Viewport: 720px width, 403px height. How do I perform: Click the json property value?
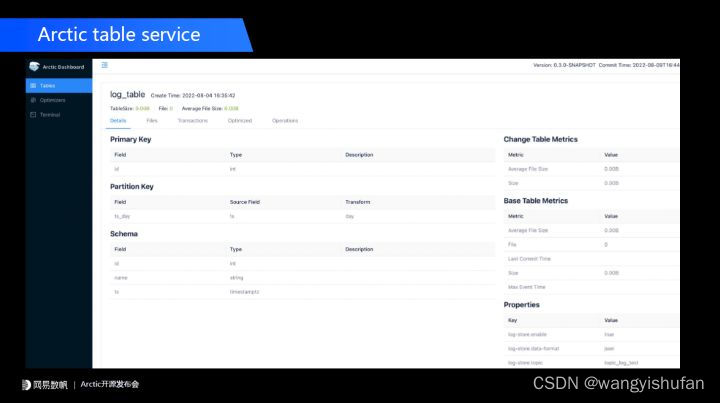(609, 349)
